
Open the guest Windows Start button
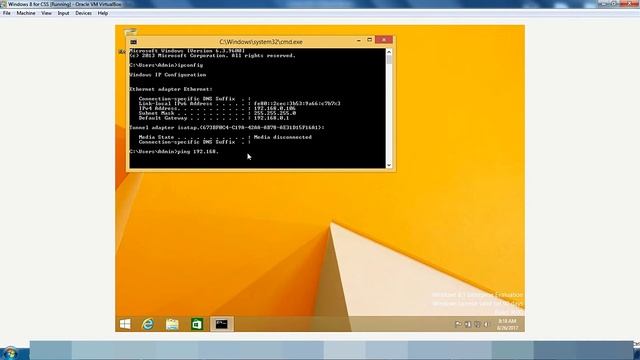pyautogui.click(x=125, y=324)
